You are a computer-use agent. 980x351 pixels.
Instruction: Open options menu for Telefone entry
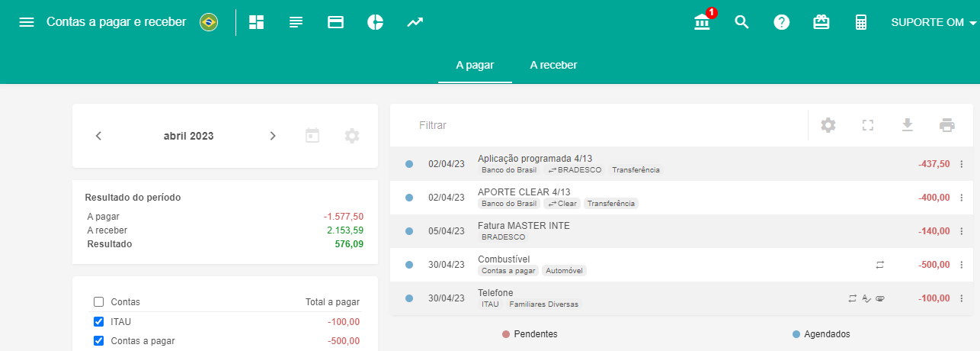pyautogui.click(x=961, y=298)
